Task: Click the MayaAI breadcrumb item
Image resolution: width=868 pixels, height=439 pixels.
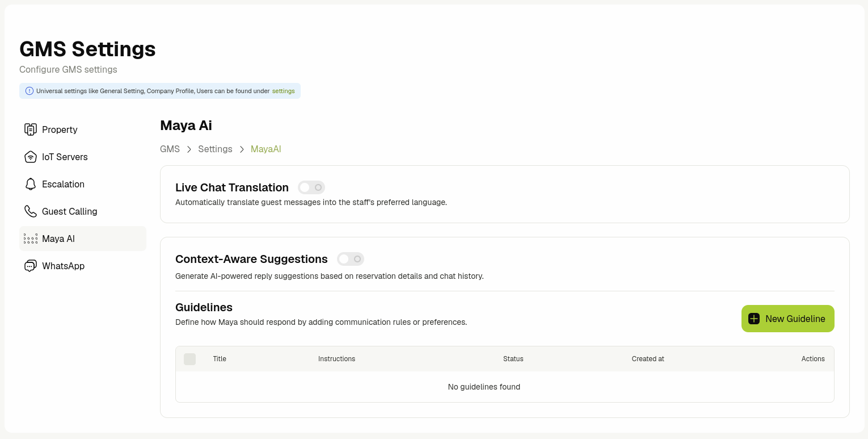Action: pyautogui.click(x=266, y=149)
